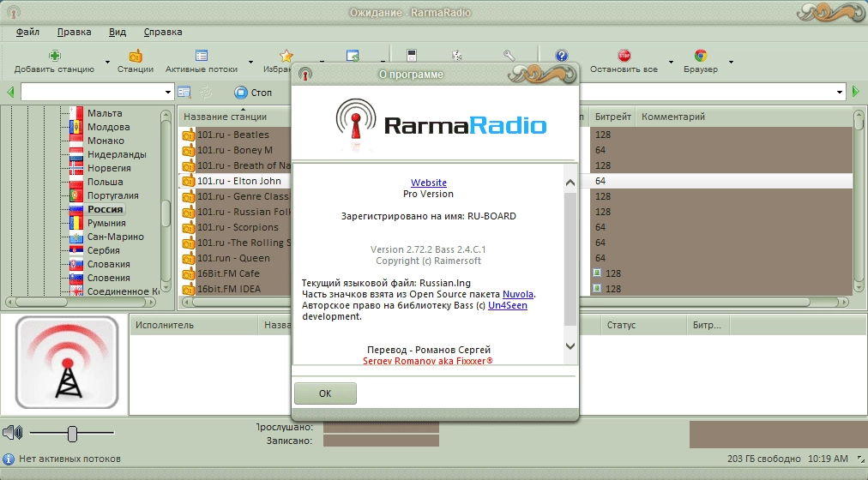Click scroll-down arrow in About dialog

tap(570, 346)
